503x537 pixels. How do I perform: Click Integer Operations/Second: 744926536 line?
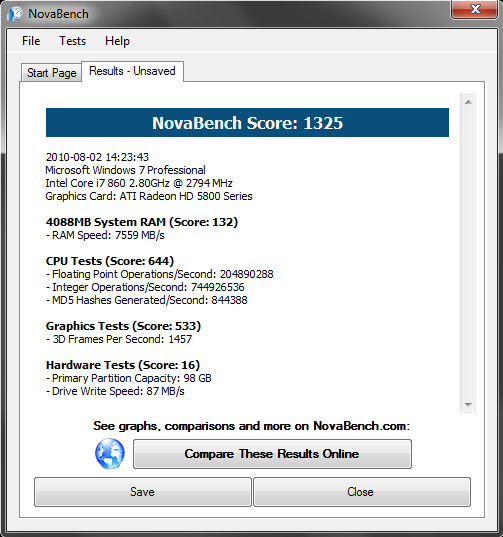[x=145, y=287]
